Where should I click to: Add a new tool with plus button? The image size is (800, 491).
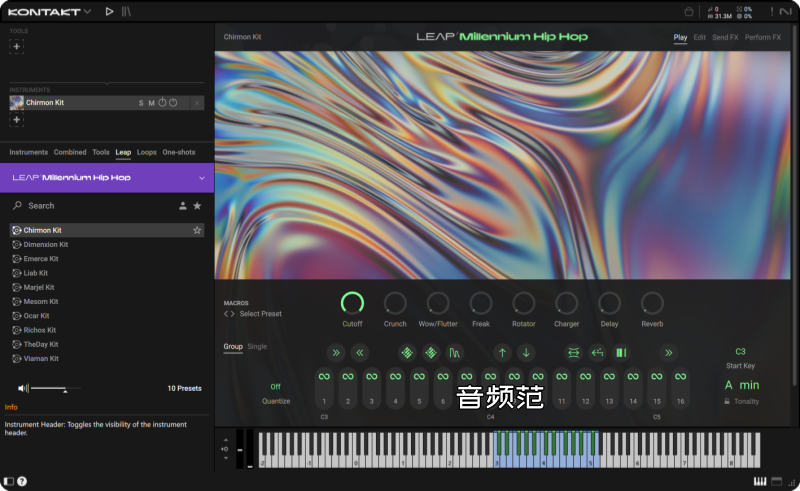pyautogui.click(x=17, y=47)
